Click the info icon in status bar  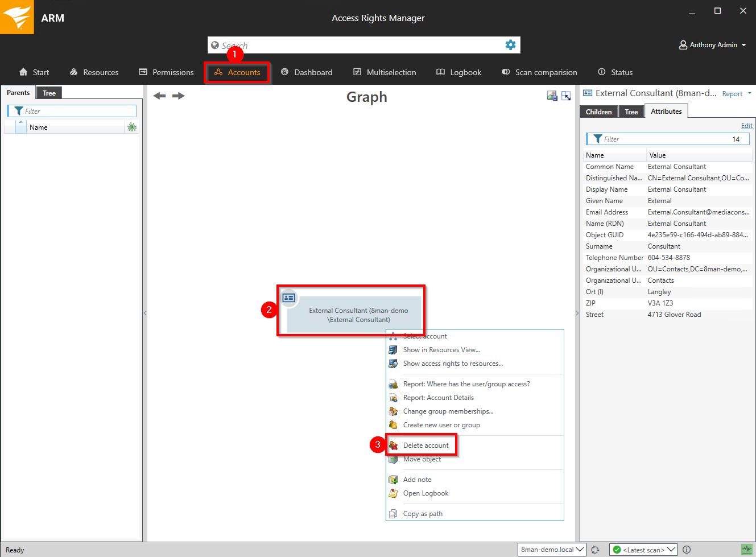pyautogui.click(x=687, y=550)
